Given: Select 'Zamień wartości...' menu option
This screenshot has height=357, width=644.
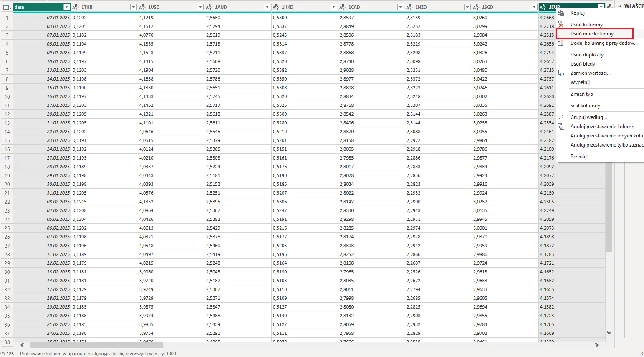Looking at the screenshot, I should click(x=590, y=73).
